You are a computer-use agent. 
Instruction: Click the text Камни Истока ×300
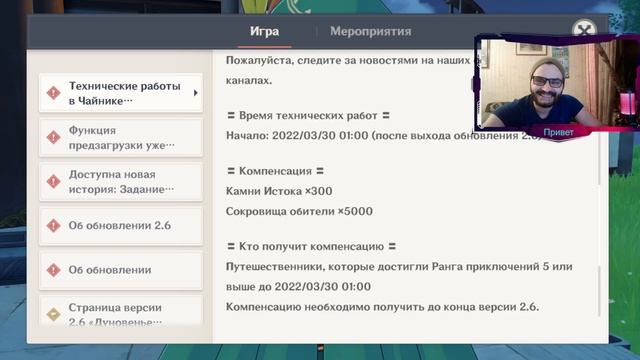[279, 191]
